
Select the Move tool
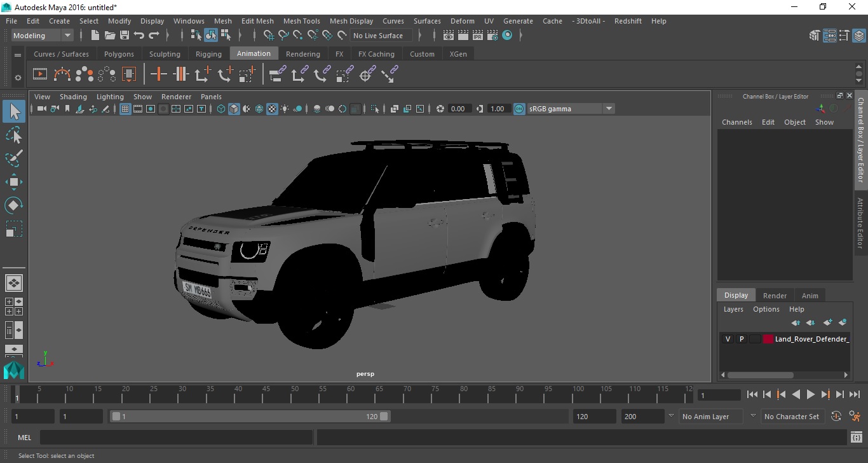point(14,182)
